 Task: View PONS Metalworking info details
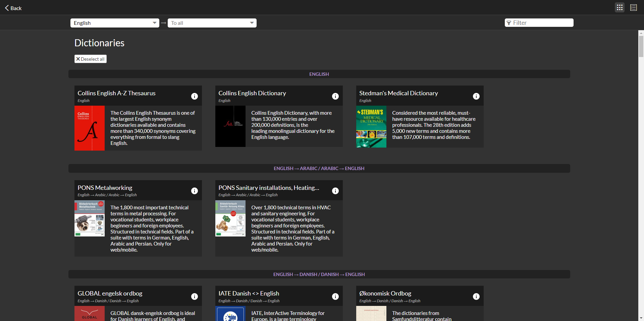pos(195,191)
